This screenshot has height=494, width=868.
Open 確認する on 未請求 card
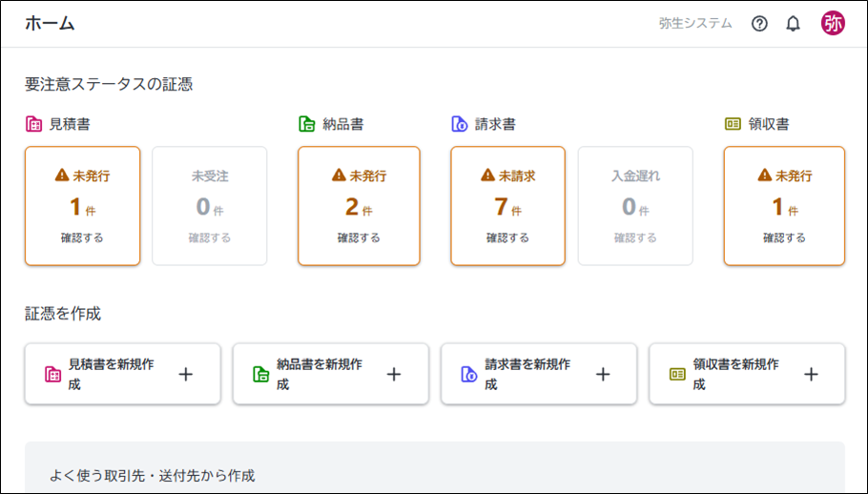tap(507, 237)
